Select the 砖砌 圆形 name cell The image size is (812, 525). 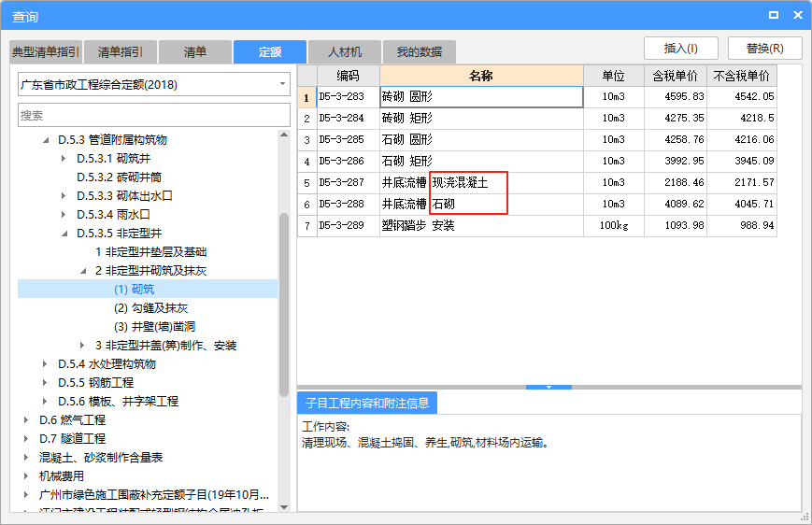pyautogui.click(x=481, y=97)
